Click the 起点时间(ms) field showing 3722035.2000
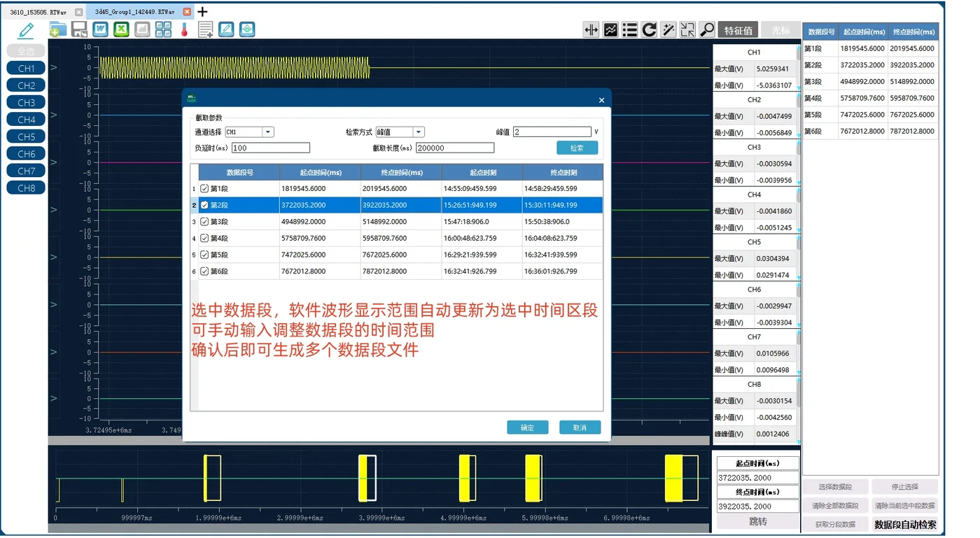The height and width of the screenshot is (538, 980). click(758, 477)
